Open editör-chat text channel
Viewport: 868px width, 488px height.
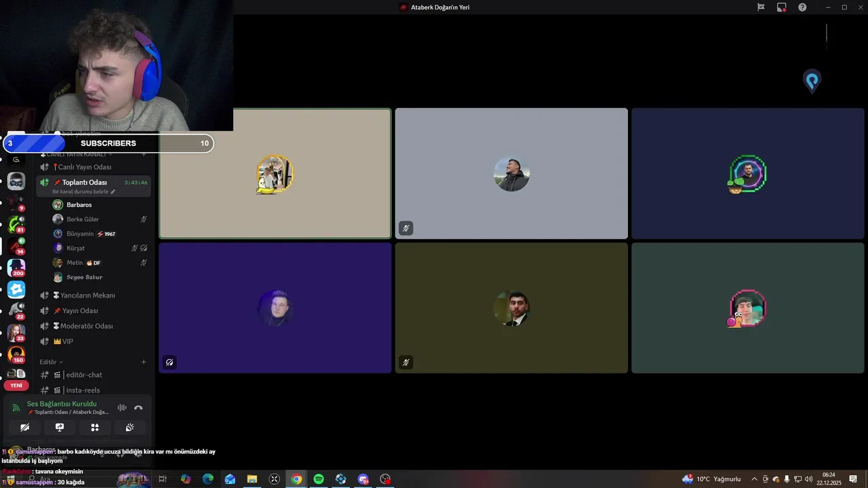[94, 375]
